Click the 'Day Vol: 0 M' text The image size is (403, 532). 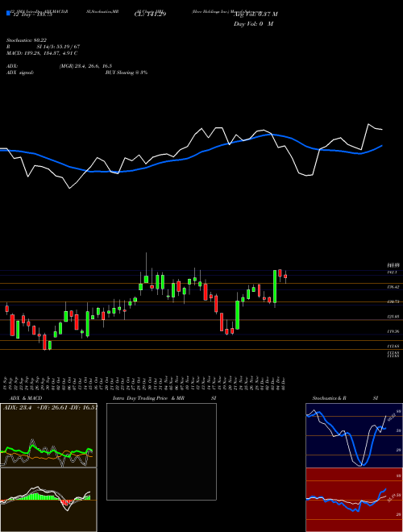(253, 24)
